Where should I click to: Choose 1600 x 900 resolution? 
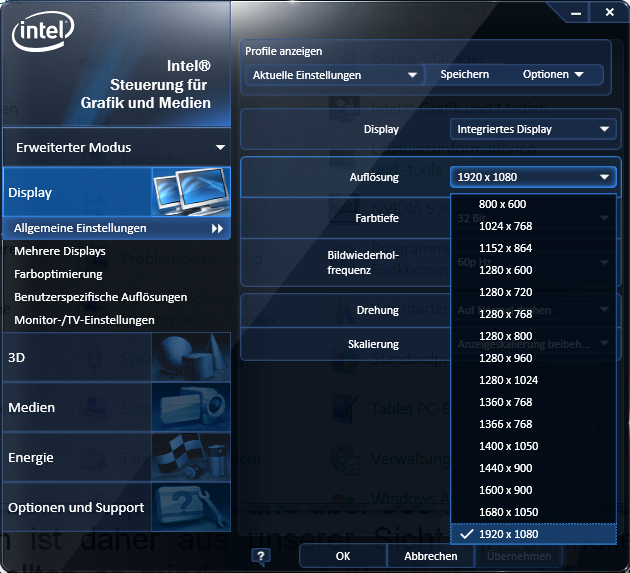click(533, 490)
